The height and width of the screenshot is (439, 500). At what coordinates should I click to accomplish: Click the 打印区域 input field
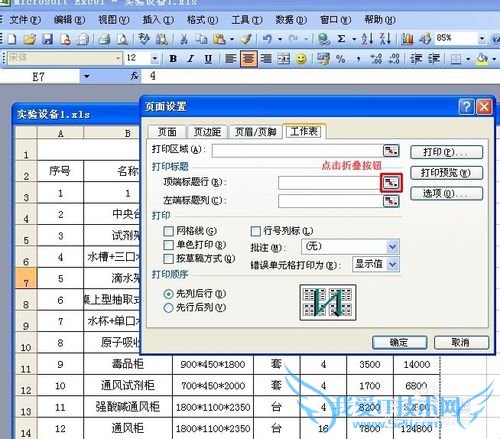[x=298, y=151]
